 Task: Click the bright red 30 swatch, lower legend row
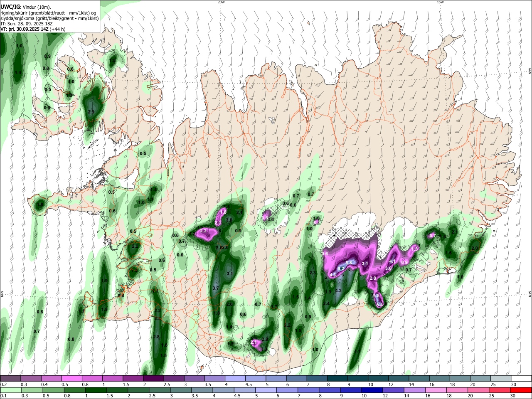click(521, 390)
